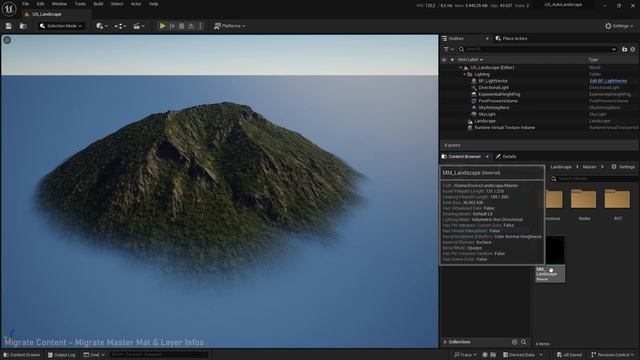Click the Stop playback button
640x360 pixels.
point(182,26)
